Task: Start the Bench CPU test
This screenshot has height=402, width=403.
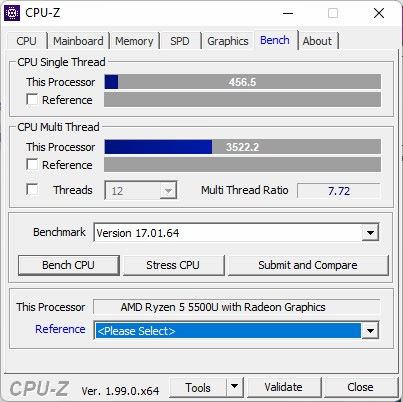Action: tap(68, 265)
